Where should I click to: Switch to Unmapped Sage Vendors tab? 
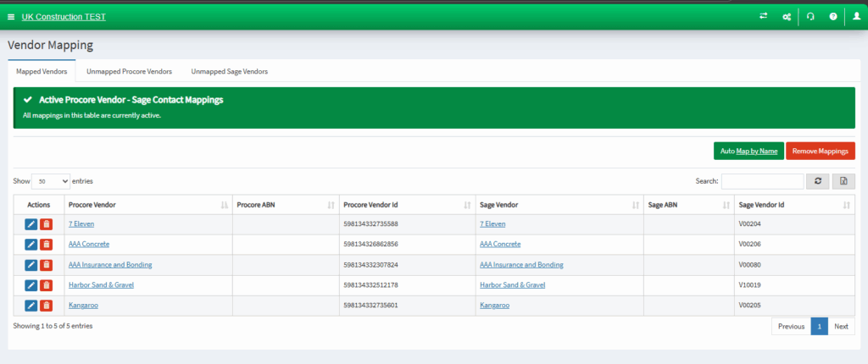point(230,71)
